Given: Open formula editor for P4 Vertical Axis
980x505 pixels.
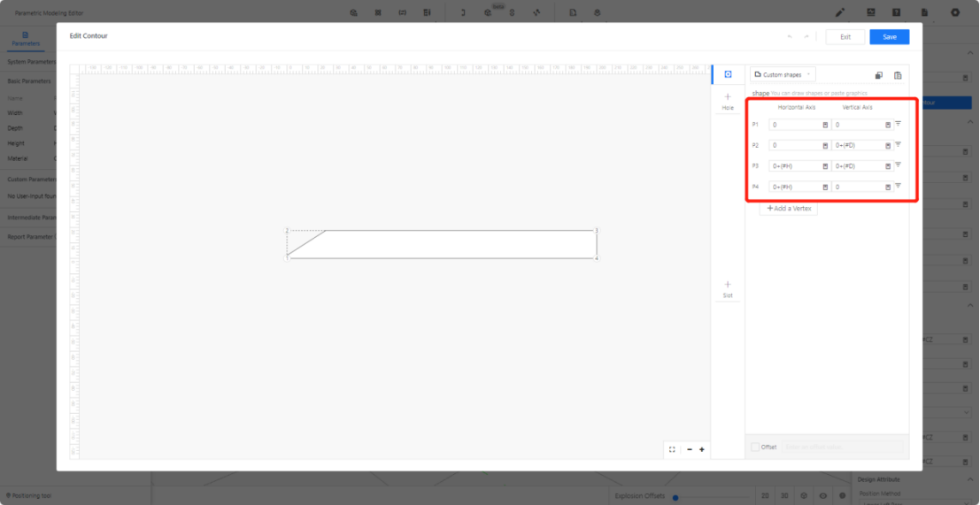Looking at the screenshot, I should pyautogui.click(x=888, y=187).
